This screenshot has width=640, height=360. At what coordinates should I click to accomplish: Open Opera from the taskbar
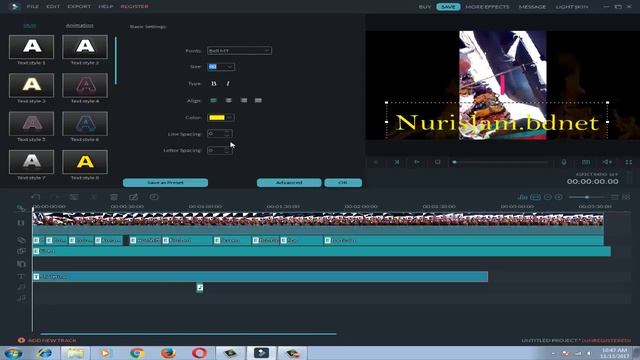199,353
